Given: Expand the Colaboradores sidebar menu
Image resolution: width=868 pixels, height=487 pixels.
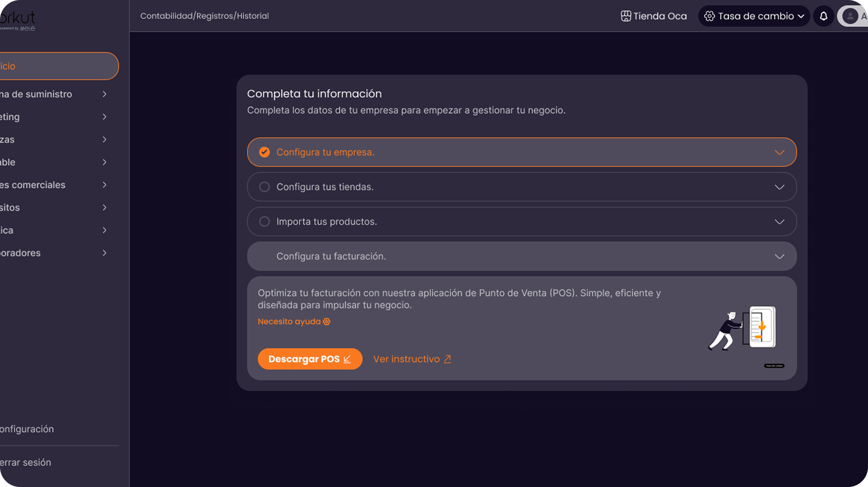Looking at the screenshot, I should coord(104,253).
